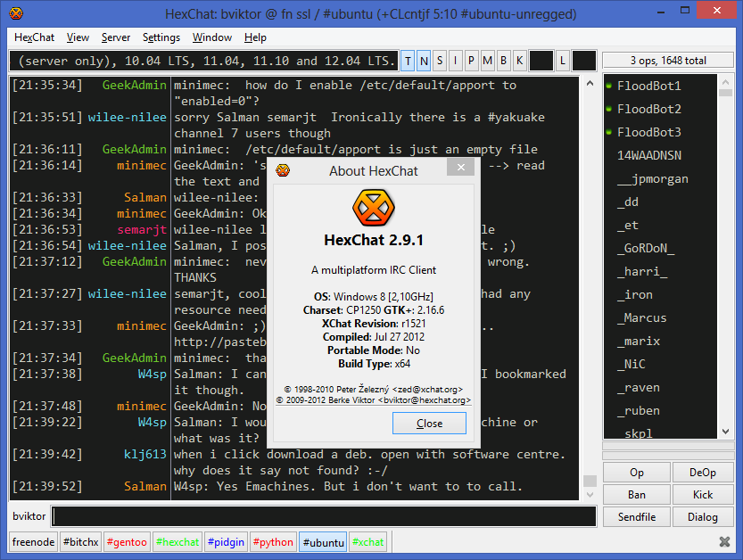The image size is (743, 560).
Task: Click chat scrollbar up arrow
Action: 590,84
